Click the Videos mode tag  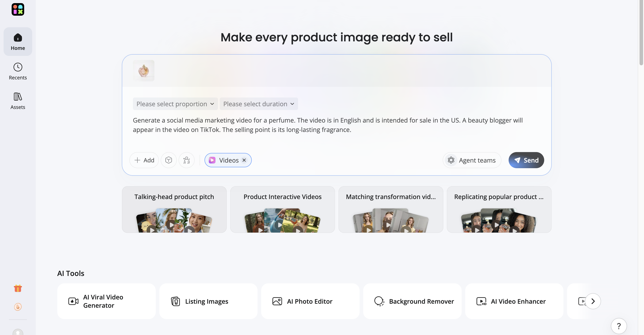pyautogui.click(x=228, y=160)
